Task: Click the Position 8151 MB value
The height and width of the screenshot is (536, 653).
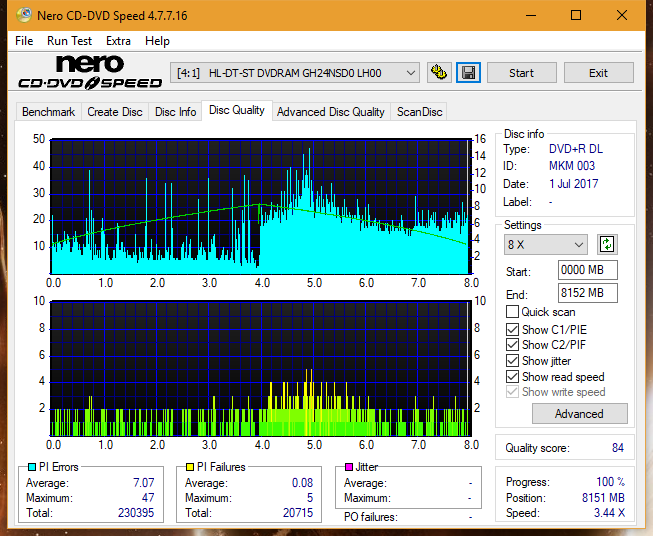Action: pyautogui.click(x=603, y=497)
